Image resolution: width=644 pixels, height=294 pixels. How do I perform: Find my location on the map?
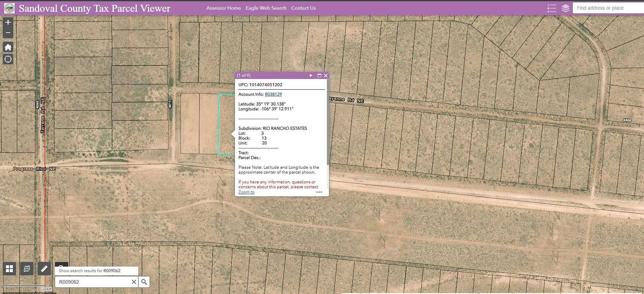tap(8, 59)
